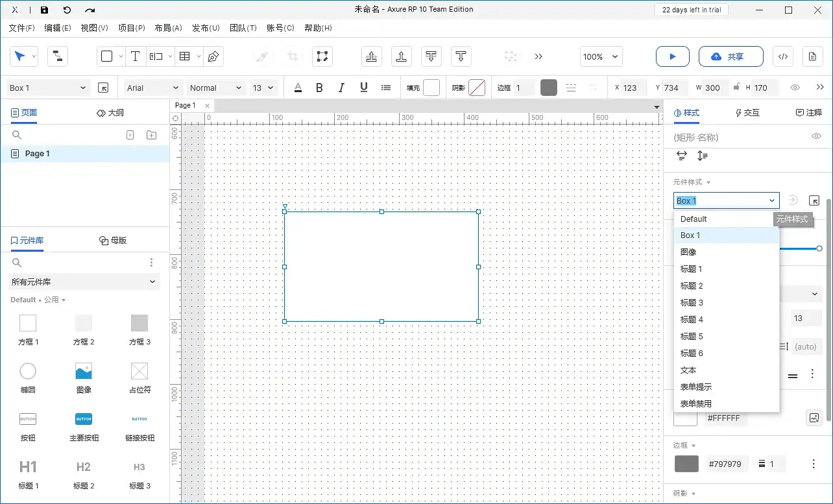Open the 100% zoom level dropdown
The image size is (833, 504).
point(601,56)
